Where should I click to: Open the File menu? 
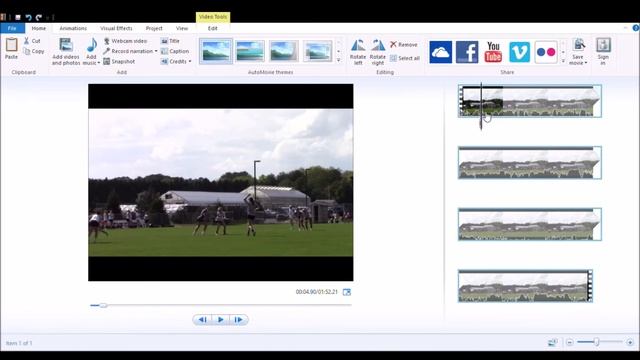[12, 28]
